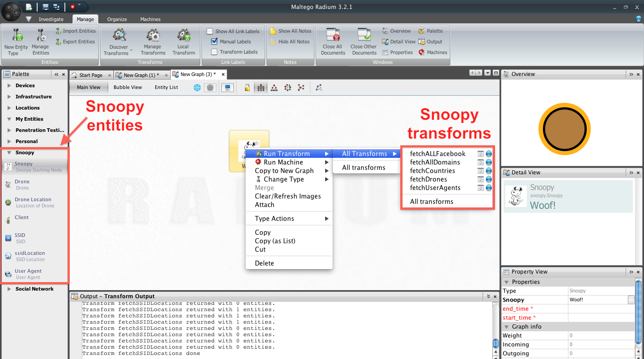Uncheck the Manual Labels checkbox
This screenshot has height=359, width=644.
(214, 42)
